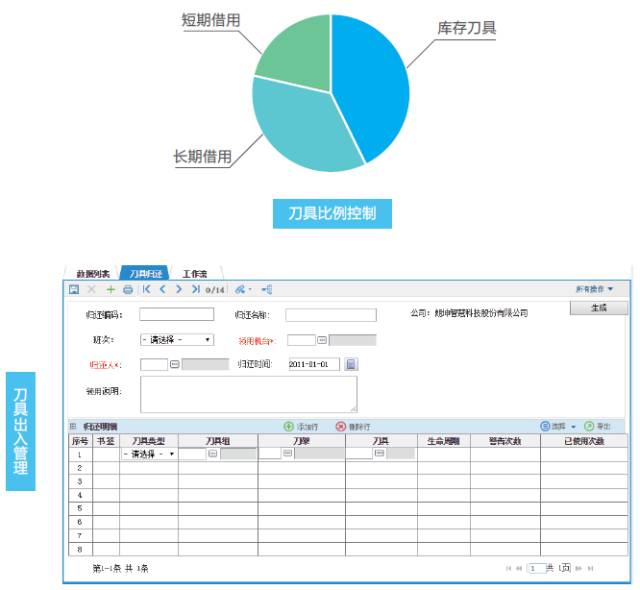Select row number 3 in detail grid
The width and height of the screenshot is (640, 590).
coord(80,481)
